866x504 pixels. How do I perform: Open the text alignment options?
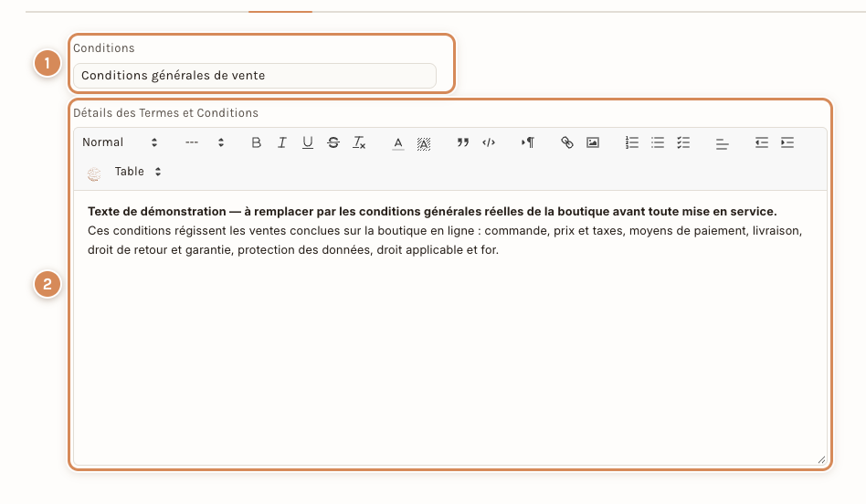coord(722,143)
